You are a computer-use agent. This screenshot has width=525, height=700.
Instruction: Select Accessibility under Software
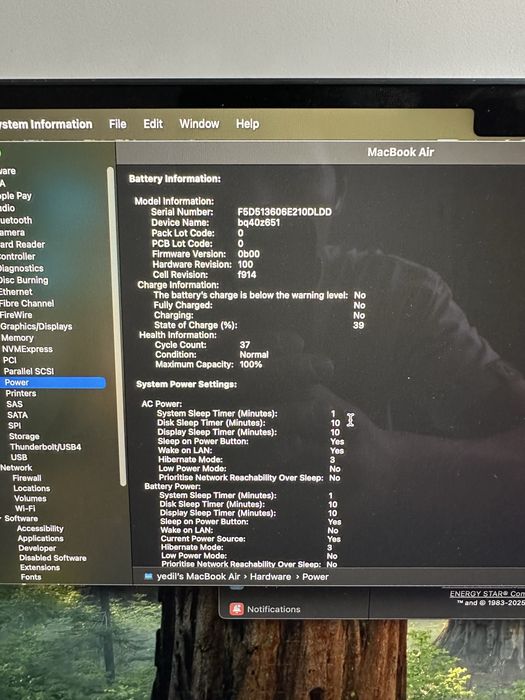pos(40,529)
